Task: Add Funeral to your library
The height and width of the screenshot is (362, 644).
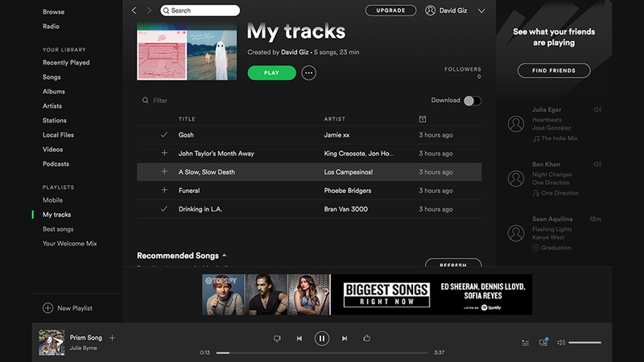Action: (x=164, y=190)
